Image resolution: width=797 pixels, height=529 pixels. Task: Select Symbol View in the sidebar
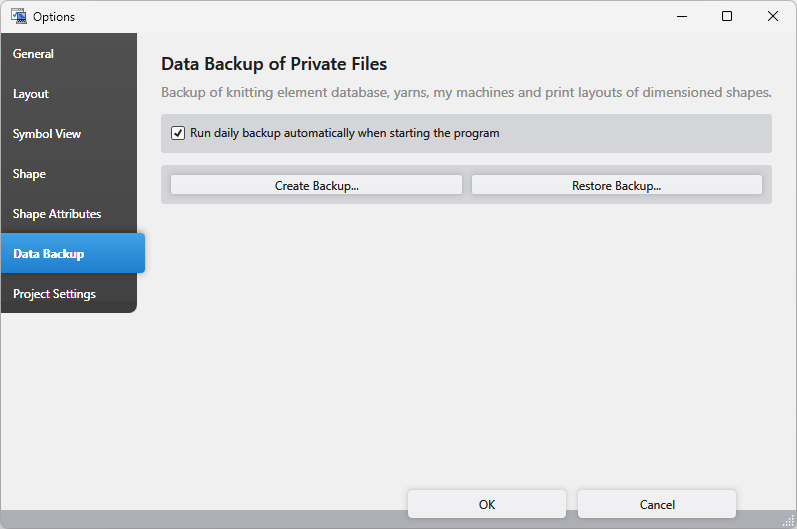pyautogui.click(x=47, y=134)
